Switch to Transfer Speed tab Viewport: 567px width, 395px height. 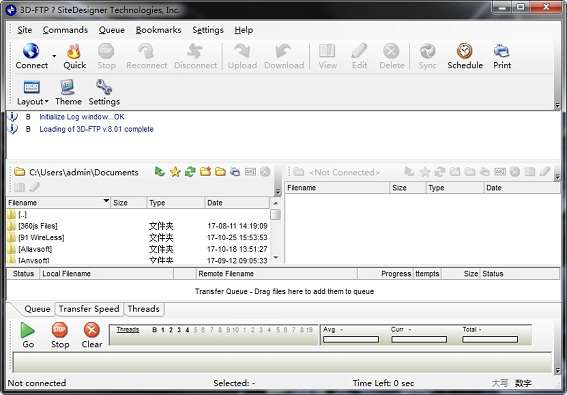[x=89, y=309]
